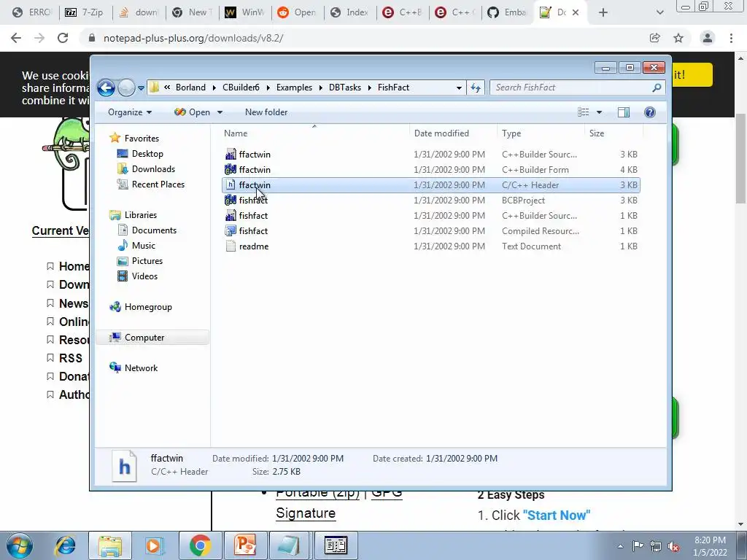This screenshot has width=747, height=560.
Task: Select DBTasks in the address breadcrumb
Action: click(x=345, y=87)
